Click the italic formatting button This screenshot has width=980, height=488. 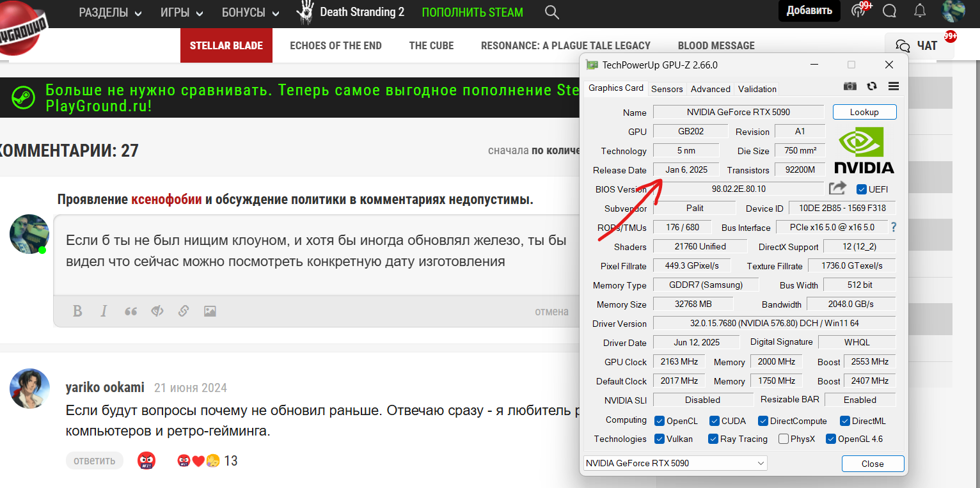104,311
